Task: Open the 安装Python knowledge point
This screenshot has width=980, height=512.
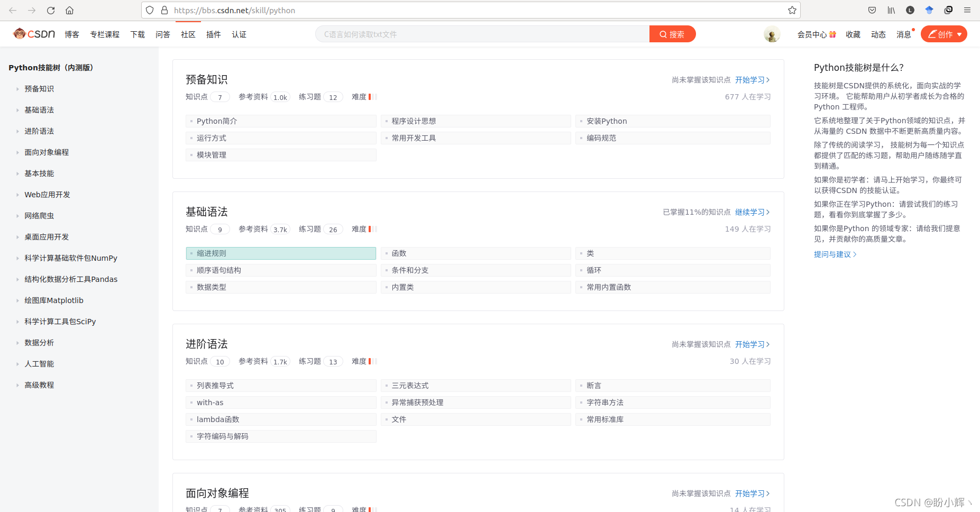Action: tap(673, 121)
